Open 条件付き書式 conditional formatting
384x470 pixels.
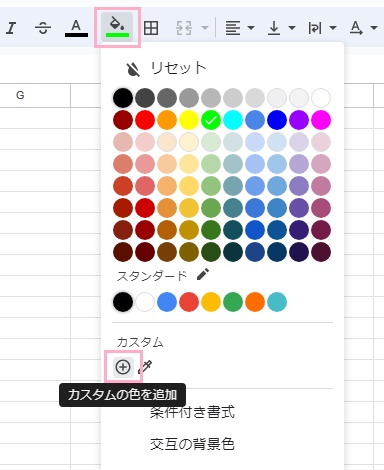tap(192, 412)
